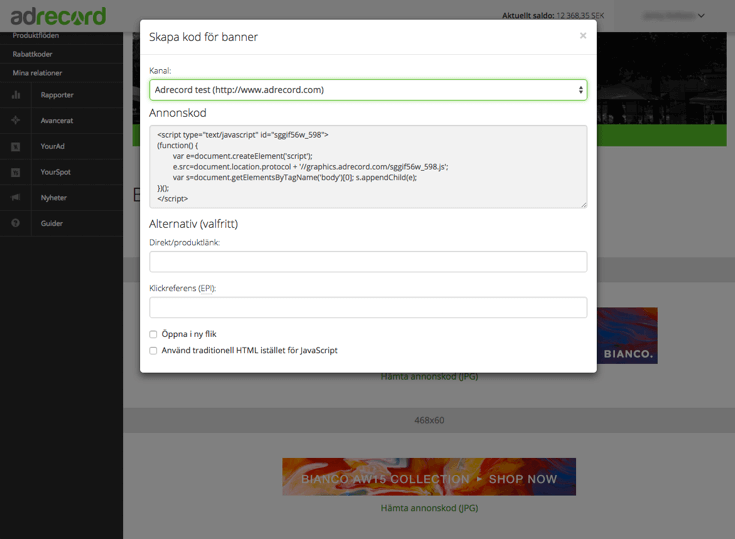Focus the Klickreferens (EPI) input field
Screen dimensions: 735x539
tap(368, 307)
